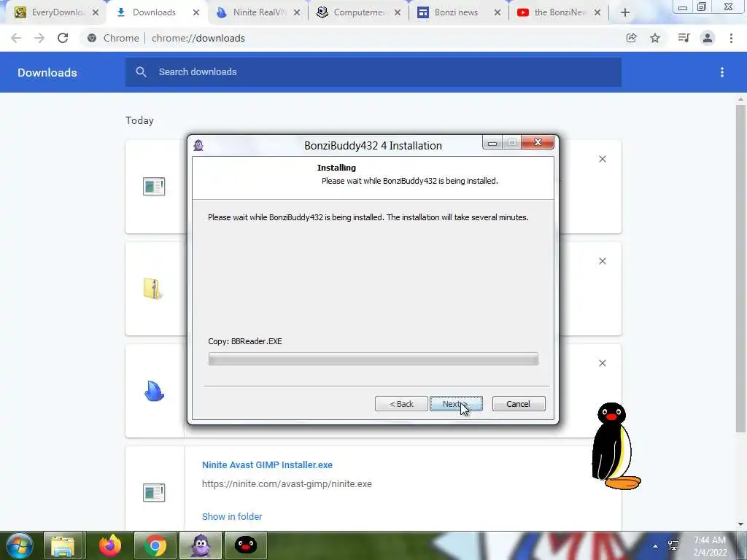Remove the first download from list
Image resolution: width=747 pixels, height=560 pixels.
pos(602,159)
